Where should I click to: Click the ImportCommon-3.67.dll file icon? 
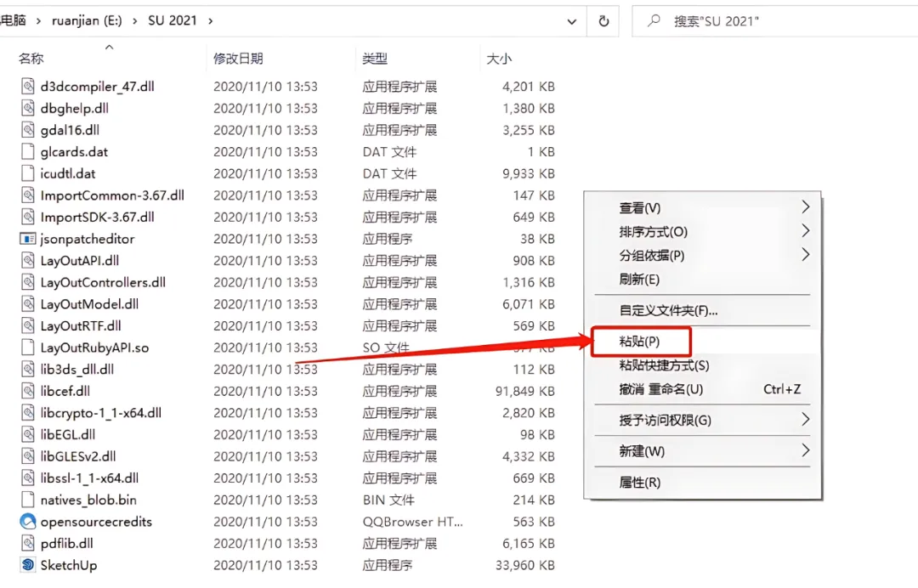point(27,195)
